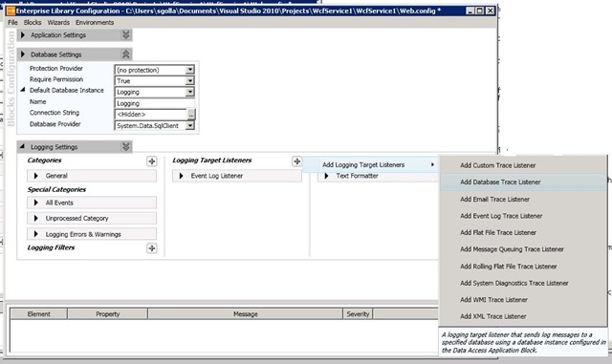
Task: Click the Connection String hidden field
Action: click(151, 115)
